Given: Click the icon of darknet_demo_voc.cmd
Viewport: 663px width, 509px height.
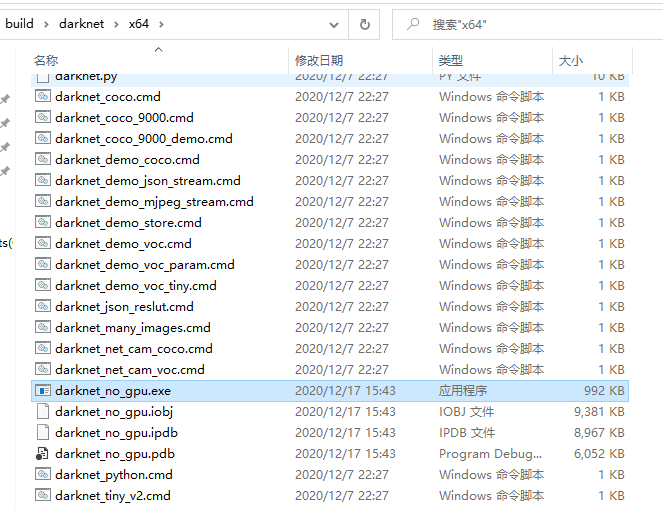Looking at the screenshot, I should click(x=43, y=243).
